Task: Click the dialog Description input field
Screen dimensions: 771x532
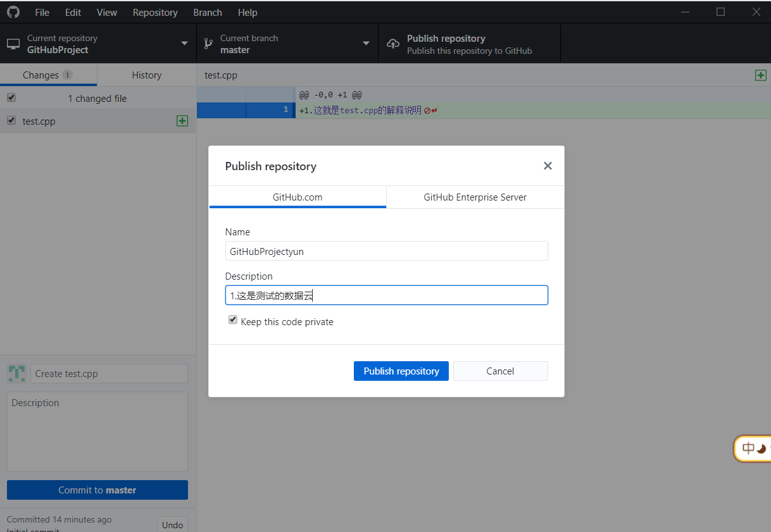Action: click(387, 295)
